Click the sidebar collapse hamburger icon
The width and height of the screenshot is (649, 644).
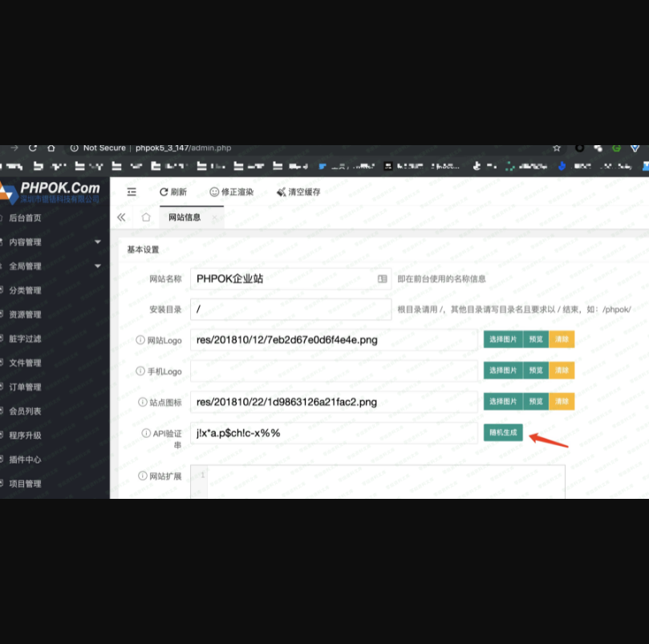pyautogui.click(x=132, y=192)
